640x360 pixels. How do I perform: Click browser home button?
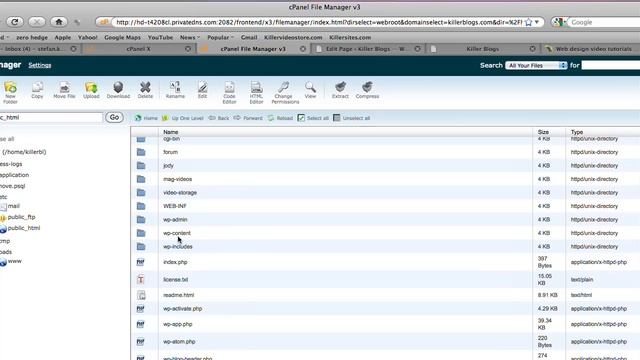click(59, 22)
